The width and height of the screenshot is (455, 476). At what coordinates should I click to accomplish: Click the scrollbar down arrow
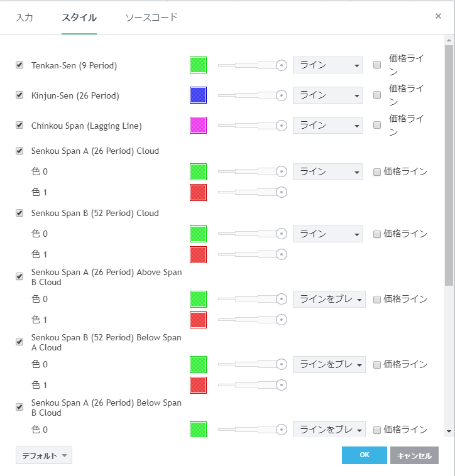coord(449,431)
